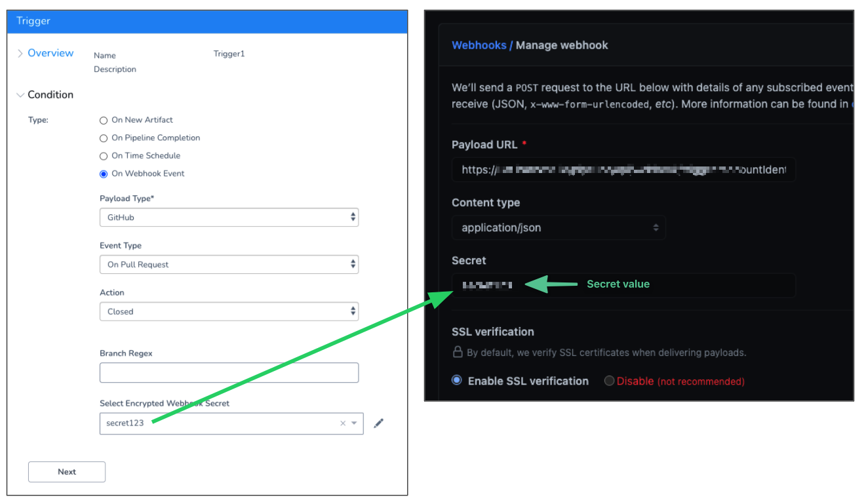Collapse the Condition section chevron
The height and width of the screenshot is (504, 866).
(x=20, y=95)
